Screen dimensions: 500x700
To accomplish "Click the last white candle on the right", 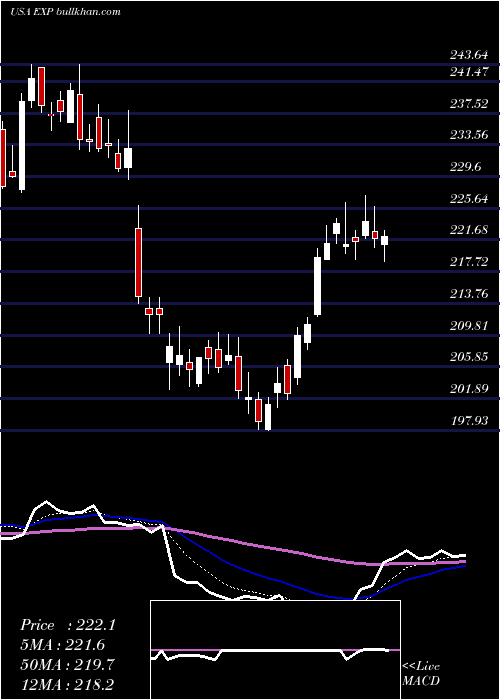I will coord(384,240).
